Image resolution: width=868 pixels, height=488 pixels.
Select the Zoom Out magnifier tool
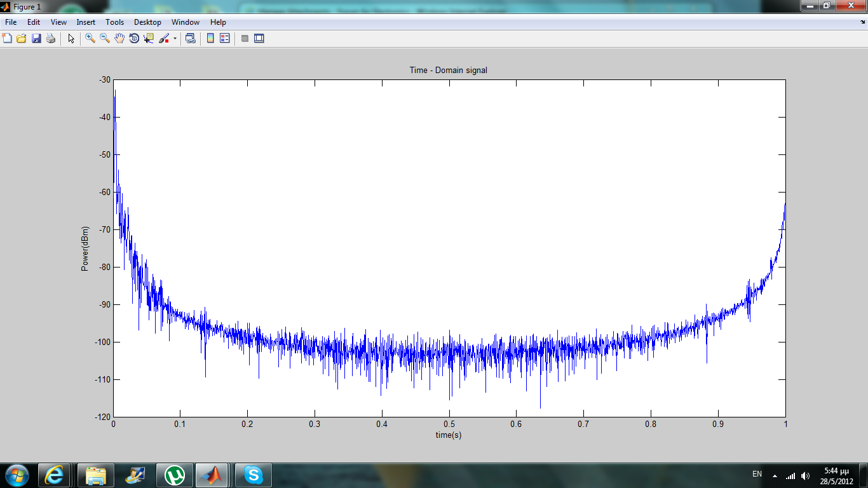pos(105,39)
